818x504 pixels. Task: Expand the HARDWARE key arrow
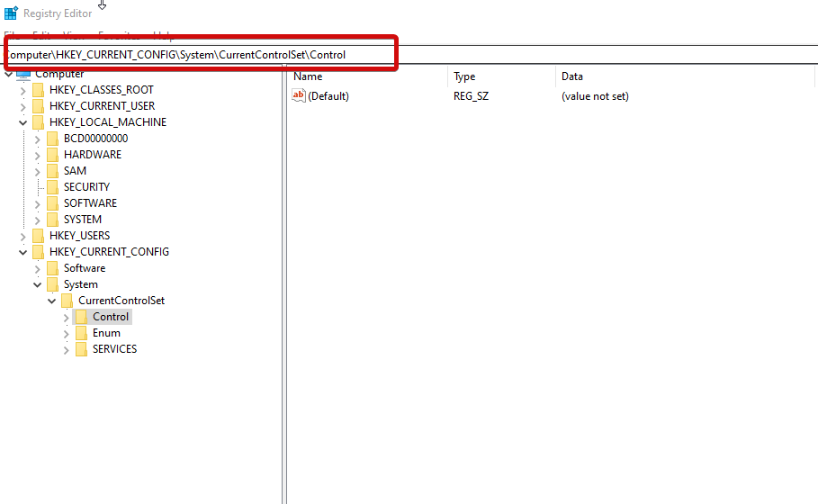(38, 156)
